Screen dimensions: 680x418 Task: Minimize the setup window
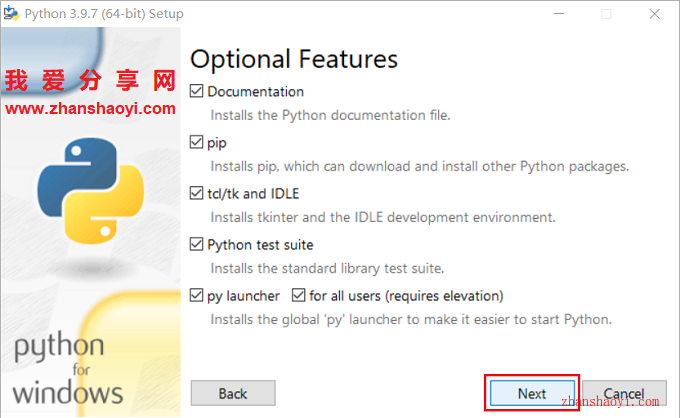click(559, 14)
